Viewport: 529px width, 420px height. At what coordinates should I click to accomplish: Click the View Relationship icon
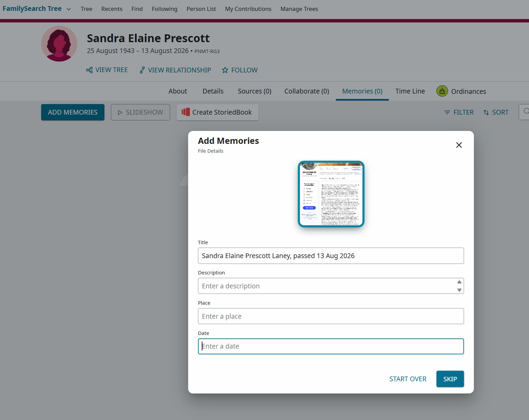(x=142, y=70)
